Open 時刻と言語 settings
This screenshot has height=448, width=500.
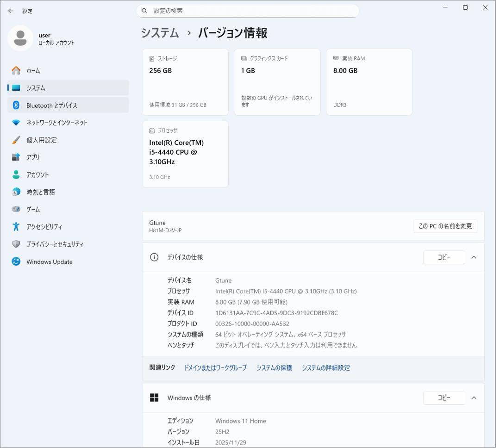click(42, 192)
